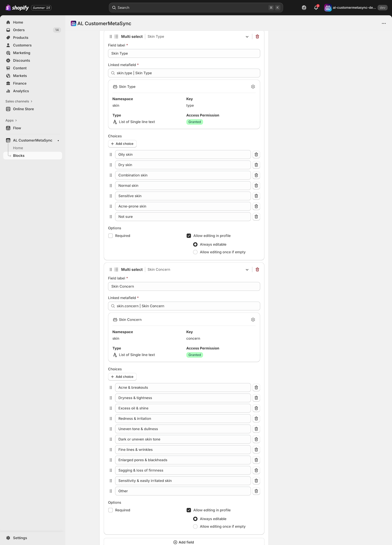Delete the Skin Type multi select field
392x545 pixels.
click(257, 37)
